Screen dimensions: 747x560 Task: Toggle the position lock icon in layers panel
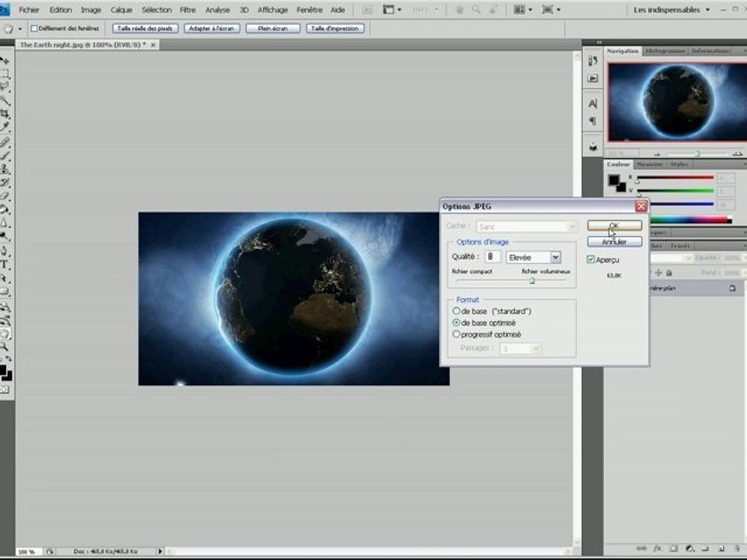click(658, 273)
